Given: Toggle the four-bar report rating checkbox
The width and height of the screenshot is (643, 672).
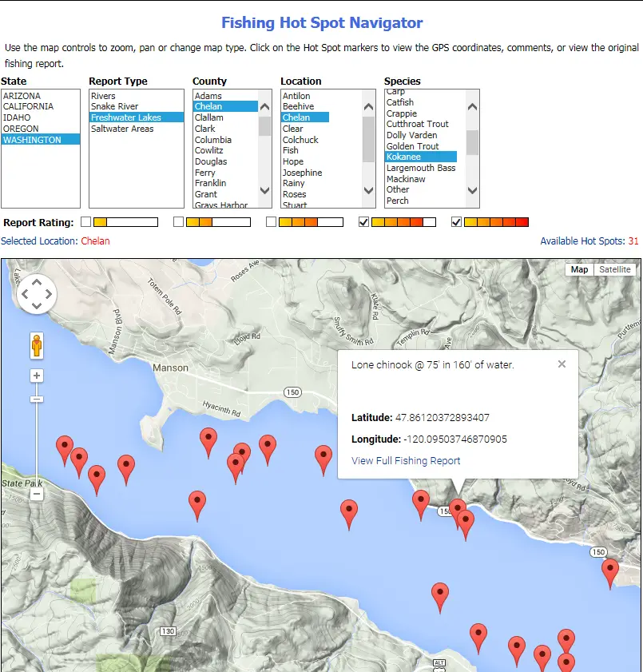Looking at the screenshot, I should (363, 222).
